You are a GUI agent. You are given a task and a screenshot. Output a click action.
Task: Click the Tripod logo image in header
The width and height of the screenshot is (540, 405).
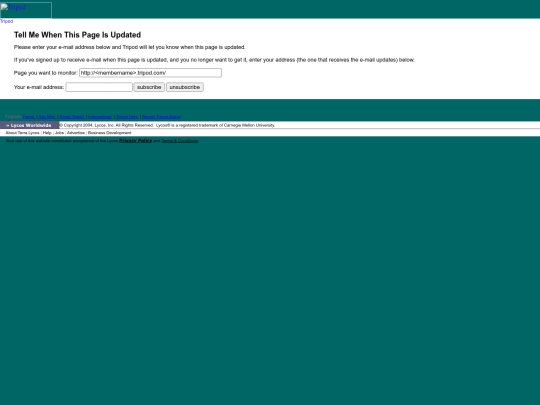[x=26, y=10]
